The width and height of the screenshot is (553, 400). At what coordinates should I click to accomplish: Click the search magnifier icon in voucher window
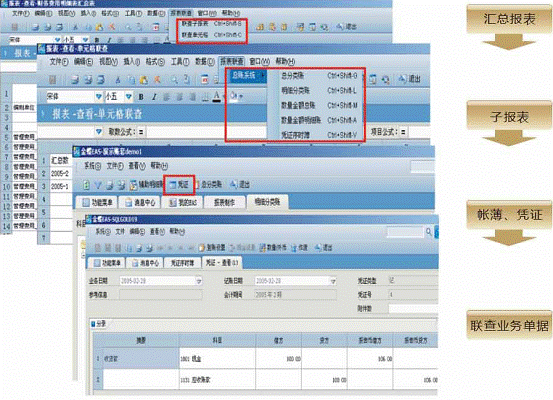(x=429, y=232)
